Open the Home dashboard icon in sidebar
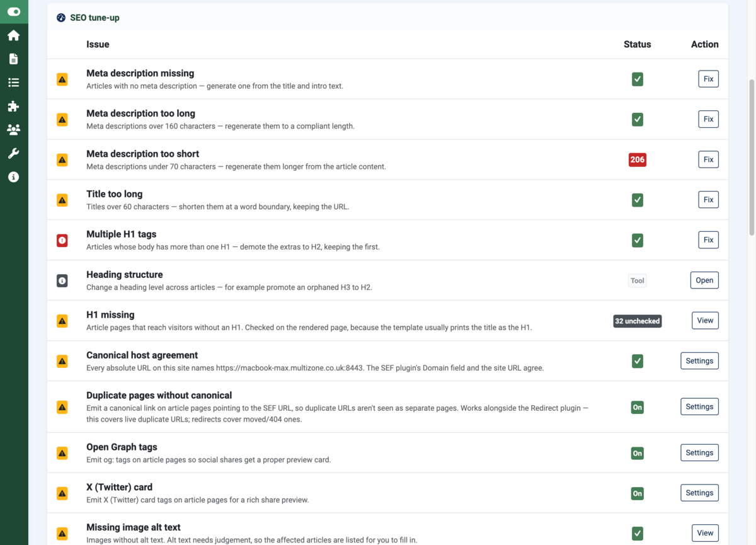This screenshot has width=756, height=545. point(14,35)
